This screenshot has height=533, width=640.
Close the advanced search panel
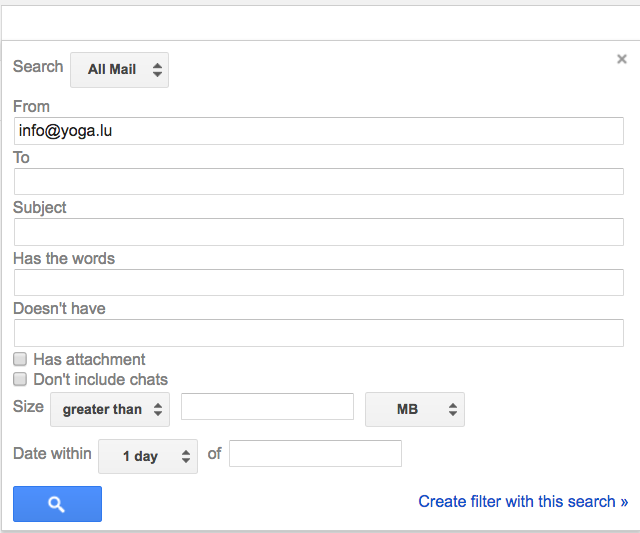[x=622, y=59]
